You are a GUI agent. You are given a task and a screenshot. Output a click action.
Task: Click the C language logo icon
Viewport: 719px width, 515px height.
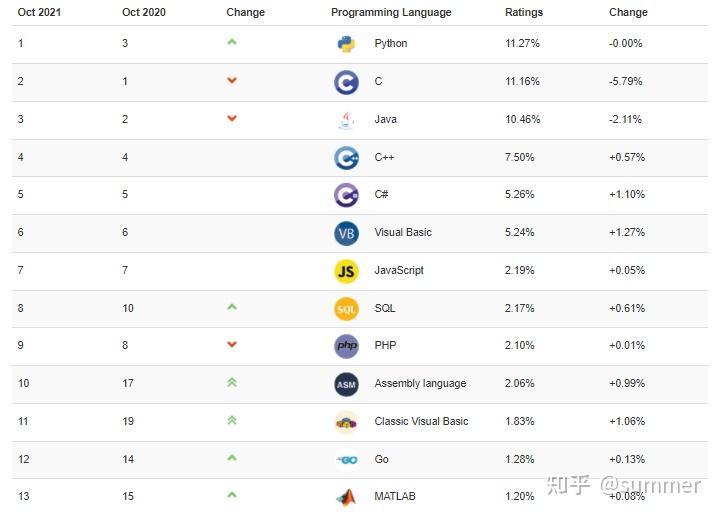pos(346,82)
